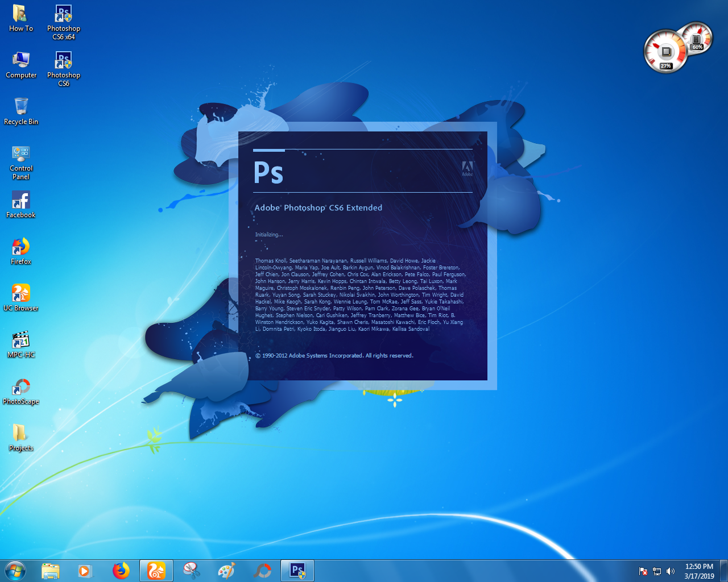Open Paint from the taskbar

pyautogui.click(x=227, y=571)
